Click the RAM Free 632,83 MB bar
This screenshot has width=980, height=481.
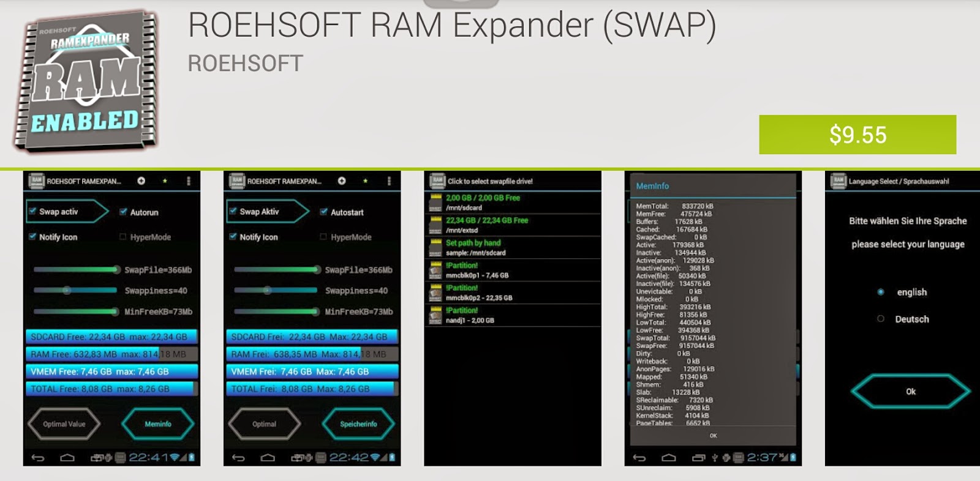pyautogui.click(x=111, y=354)
